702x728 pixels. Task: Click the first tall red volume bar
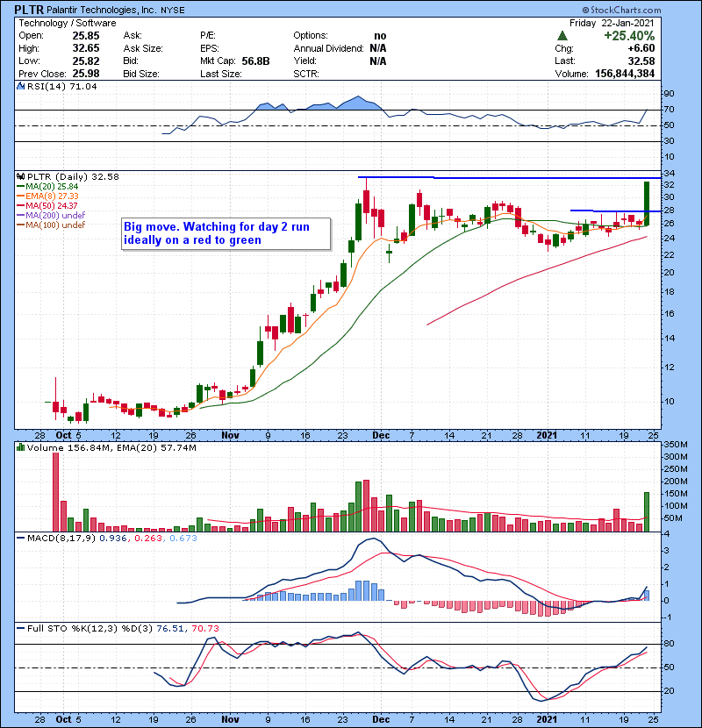(x=56, y=492)
